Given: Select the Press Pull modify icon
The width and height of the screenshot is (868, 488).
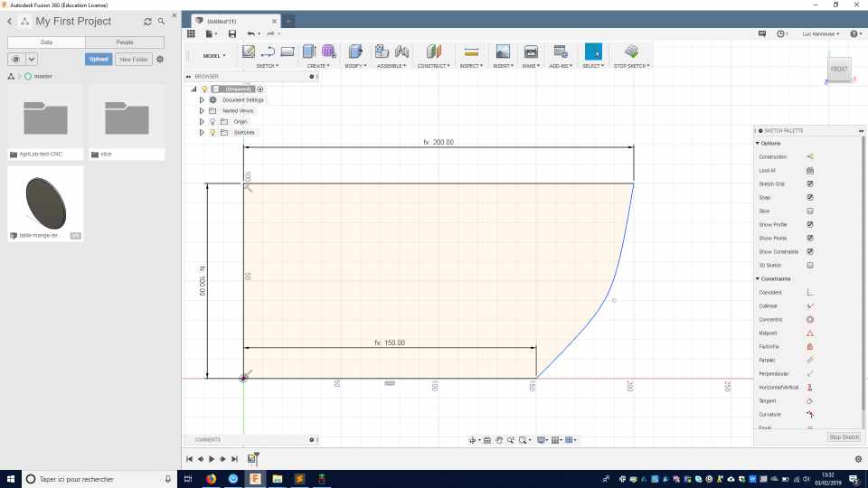Looking at the screenshot, I should coord(355,52).
